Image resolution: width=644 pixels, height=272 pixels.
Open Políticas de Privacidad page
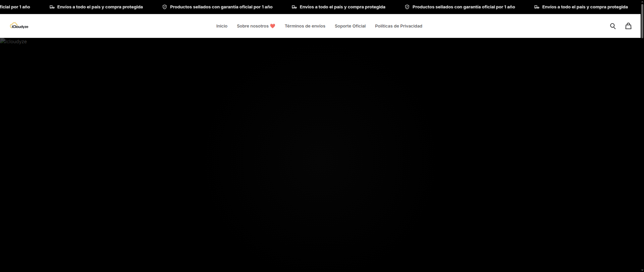pyautogui.click(x=398, y=26)
